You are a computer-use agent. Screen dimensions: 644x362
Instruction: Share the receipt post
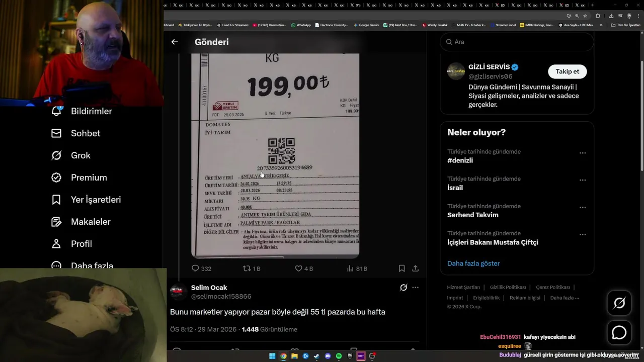[416, 268]
